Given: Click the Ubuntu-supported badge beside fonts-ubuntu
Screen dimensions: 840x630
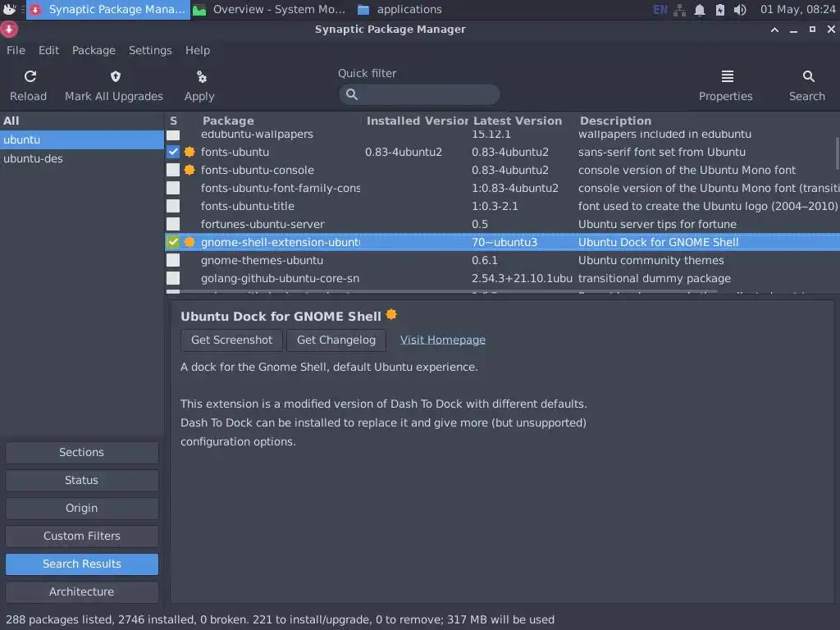Looking at the screenshot, I should pos(189,152).
